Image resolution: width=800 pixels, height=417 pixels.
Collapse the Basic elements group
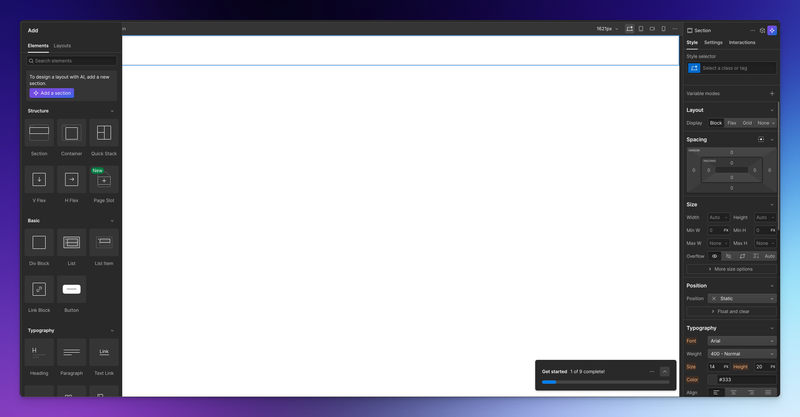click(112, 220)
